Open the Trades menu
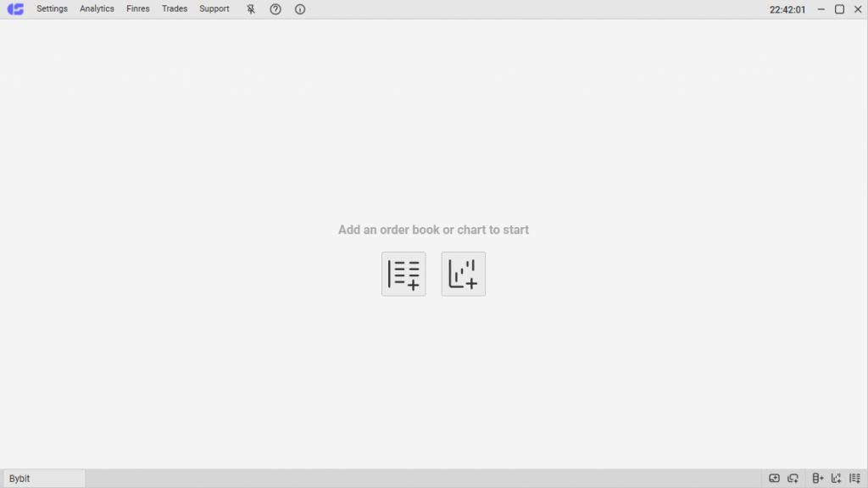 [175, 9]
